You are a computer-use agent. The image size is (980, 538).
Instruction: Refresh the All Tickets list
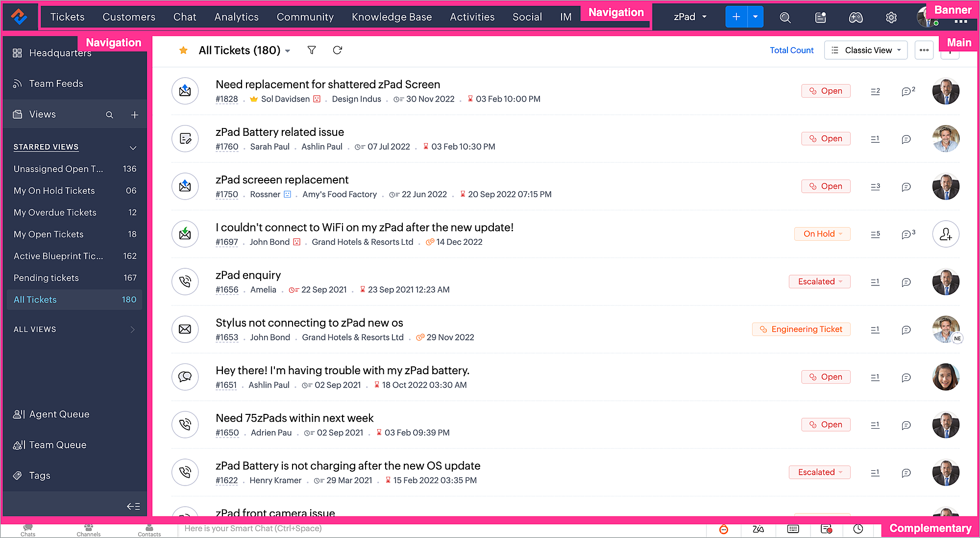click(337, 50)
